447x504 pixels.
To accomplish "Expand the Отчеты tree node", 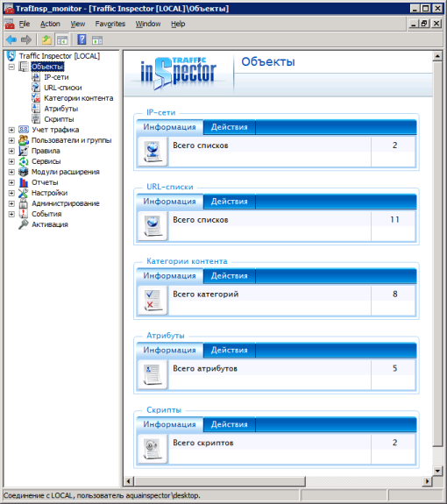I will pos(11,182).
